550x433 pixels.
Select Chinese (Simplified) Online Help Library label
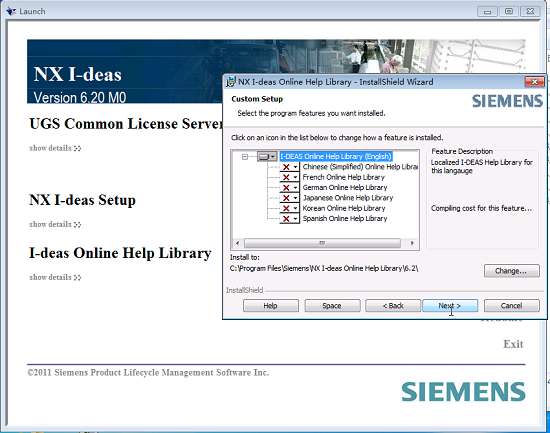pyautogui.click(x=360, y=167)
